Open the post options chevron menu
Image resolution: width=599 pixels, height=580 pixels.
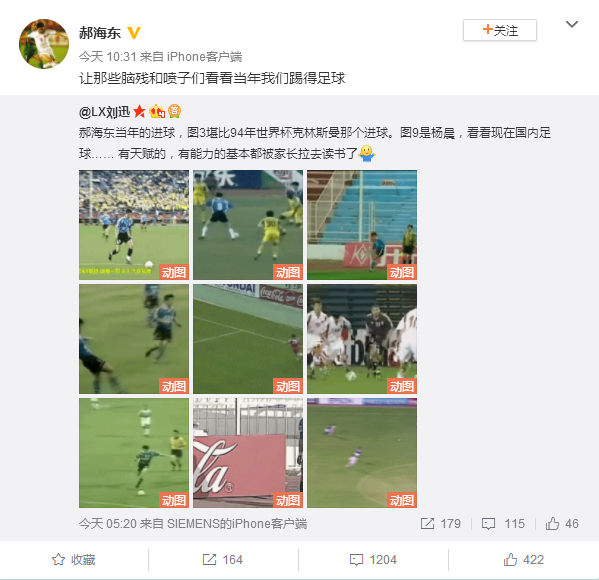point(571,24)
